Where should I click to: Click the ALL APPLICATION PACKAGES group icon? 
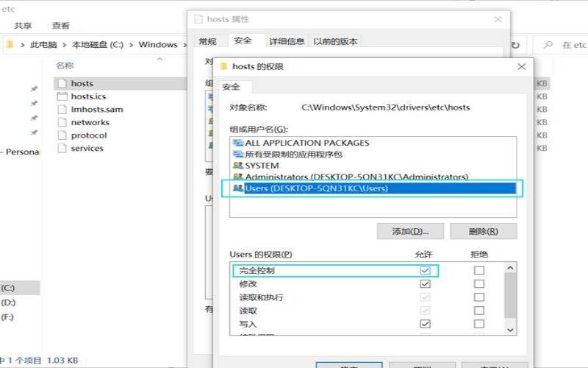click(238, 143)
